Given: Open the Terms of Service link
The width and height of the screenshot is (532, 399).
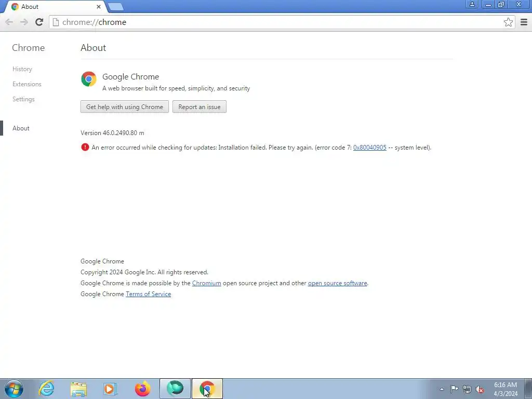Looking at the screenshot, I should point(148,294).
